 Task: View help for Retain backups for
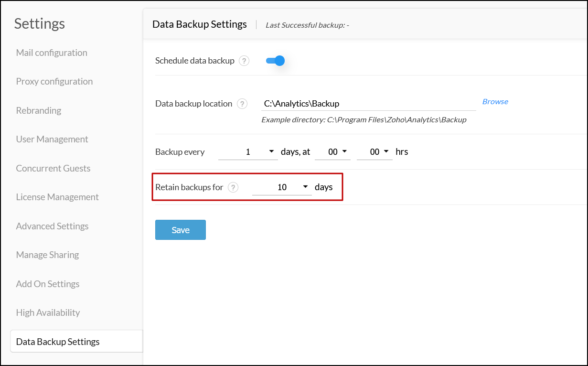point(233,187)
